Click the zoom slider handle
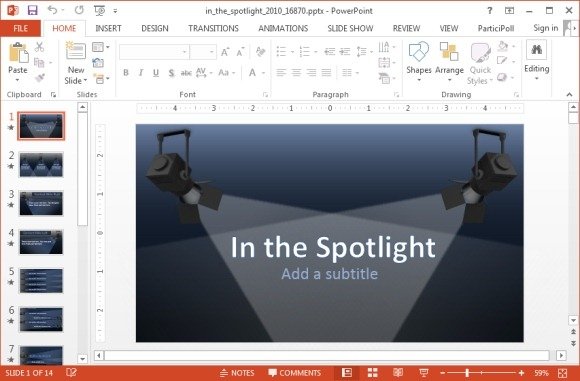 point(468,372)
